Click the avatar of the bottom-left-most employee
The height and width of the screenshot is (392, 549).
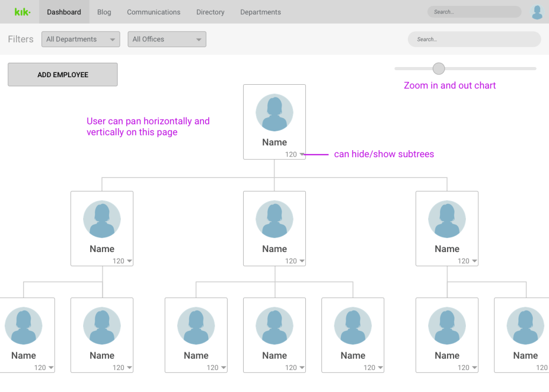pos(24,326)
